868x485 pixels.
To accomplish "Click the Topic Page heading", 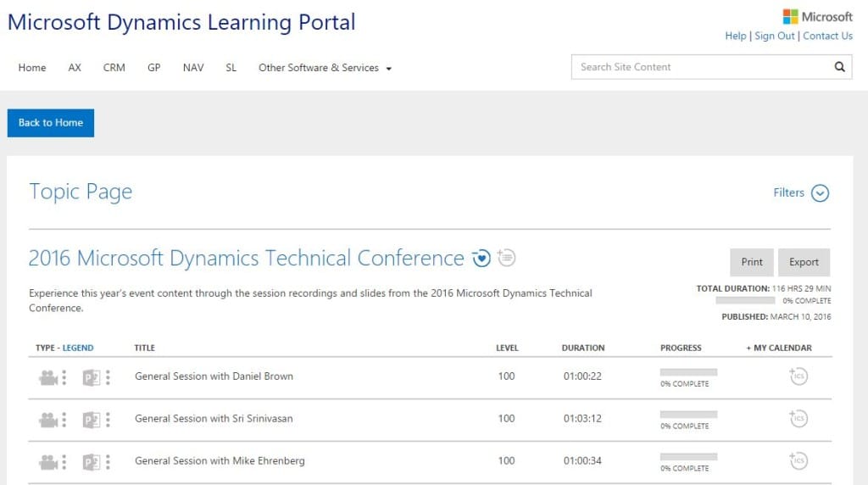I will pos(81,192).
